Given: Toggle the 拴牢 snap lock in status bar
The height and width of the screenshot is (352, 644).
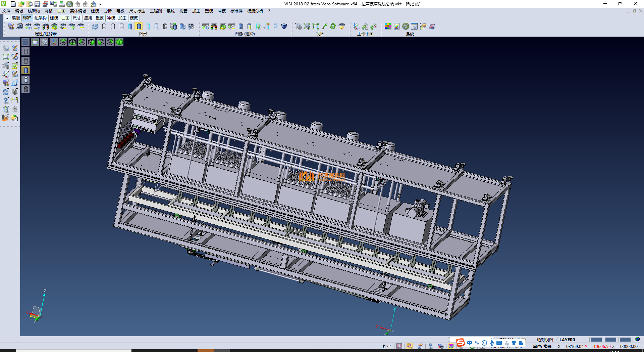Looking at the screenshot, I should 386,346.
